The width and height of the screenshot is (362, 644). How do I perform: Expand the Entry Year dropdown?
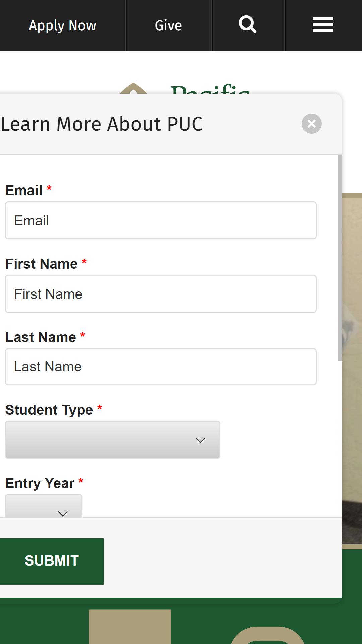44,506
